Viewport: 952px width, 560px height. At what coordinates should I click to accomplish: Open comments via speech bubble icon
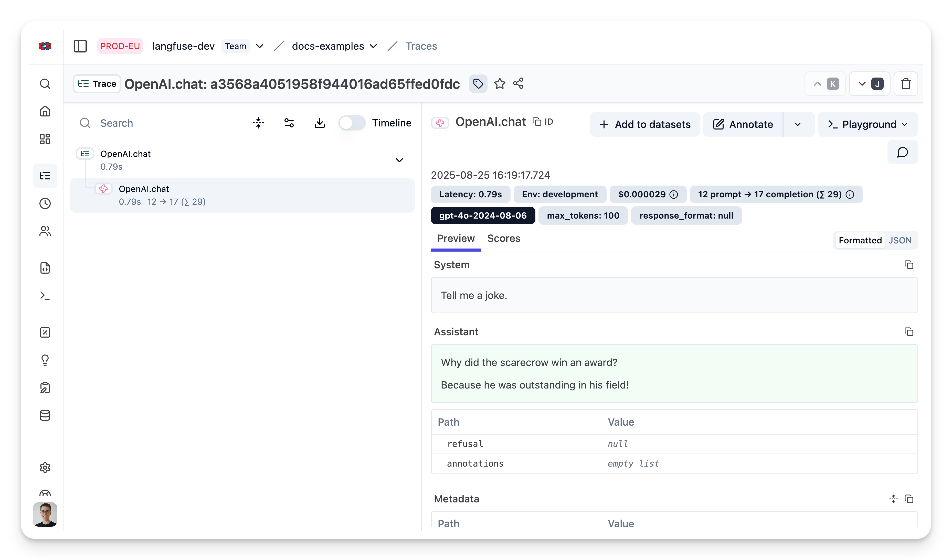pyautogui.click(x=902, y=152)
